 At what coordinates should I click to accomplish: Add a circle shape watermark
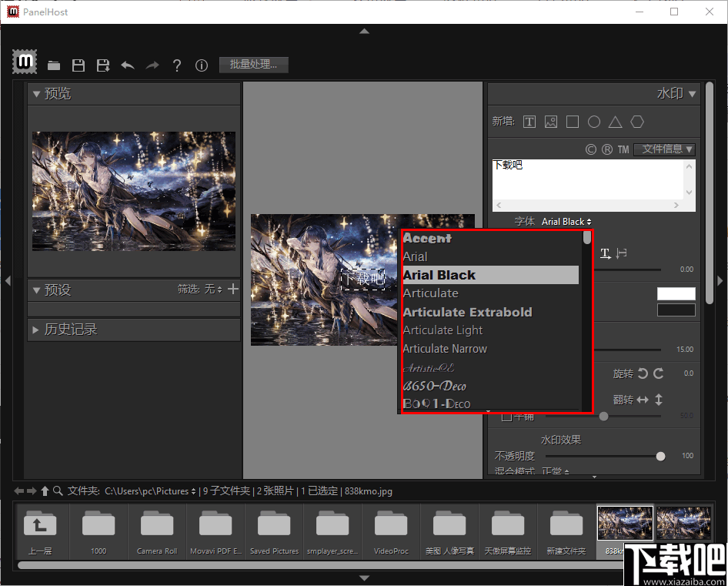click(x=594, y=122)
